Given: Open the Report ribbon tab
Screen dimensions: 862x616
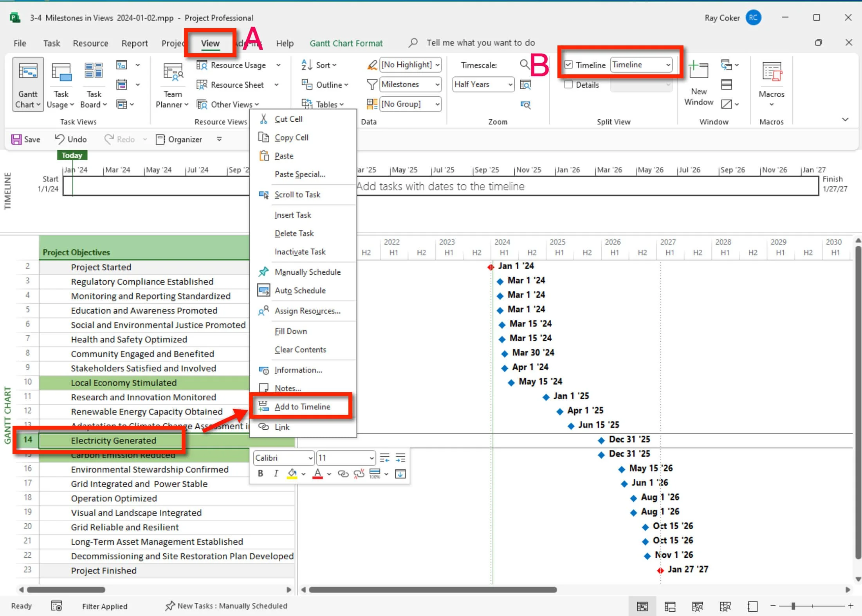Looking at the screenshot, I should click(134, 43).
